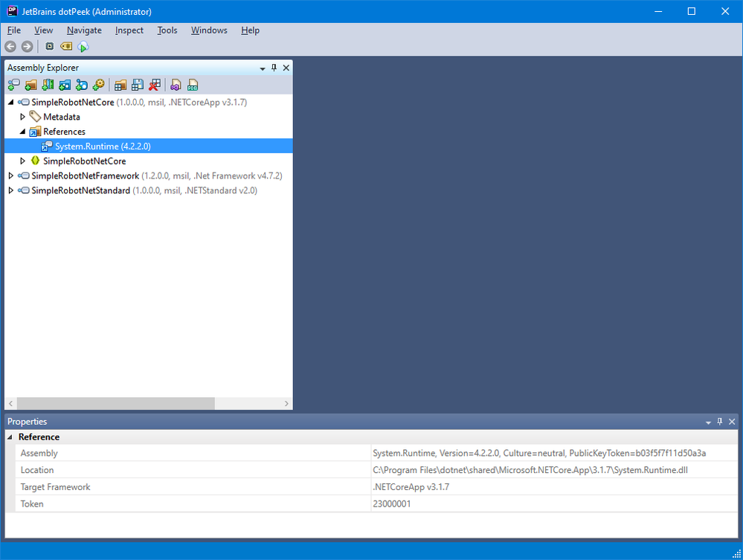Click the yellow tag icon in toolbar
The image size is (743, 560).
coord(66,46)
